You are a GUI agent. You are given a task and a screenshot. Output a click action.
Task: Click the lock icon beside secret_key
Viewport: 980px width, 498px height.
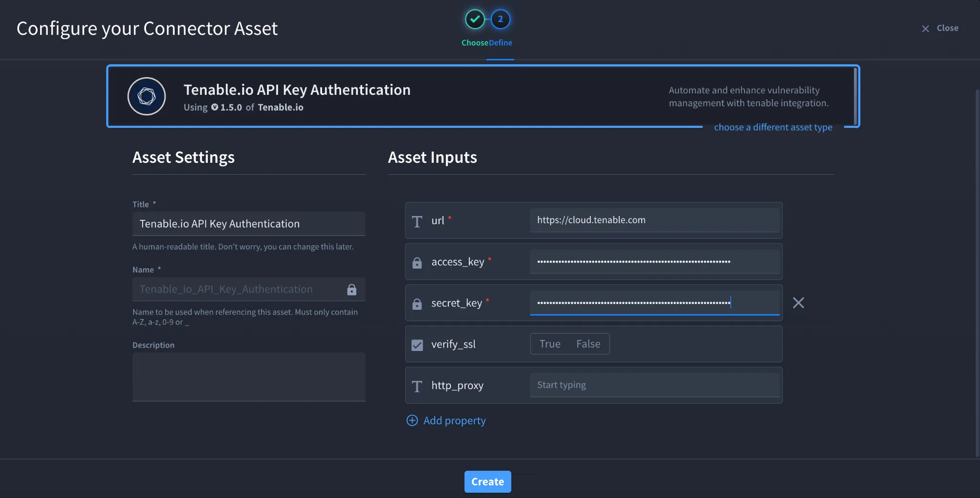click(x=417, y=304)
